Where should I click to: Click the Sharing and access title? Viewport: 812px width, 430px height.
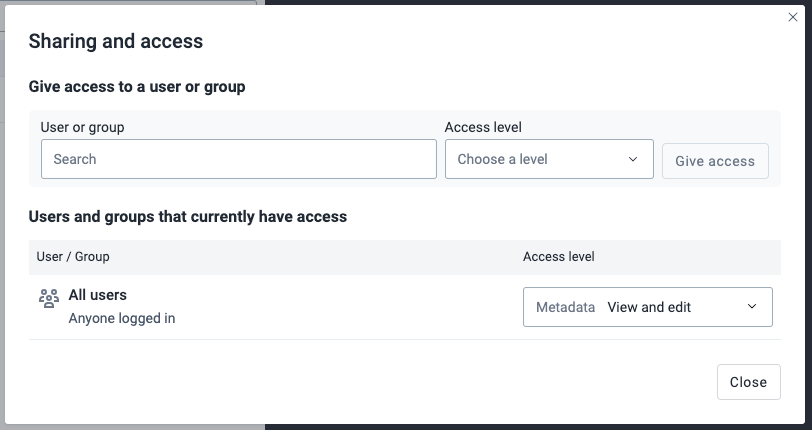[x=116, y=41]
